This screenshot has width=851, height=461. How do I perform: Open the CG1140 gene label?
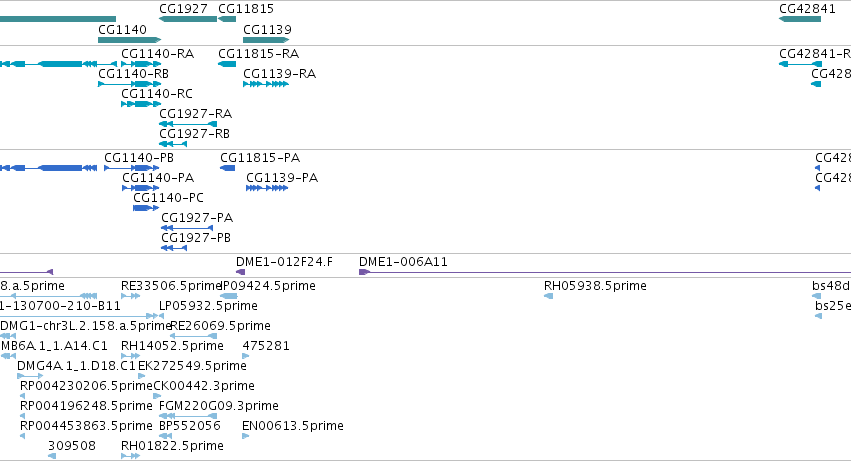click(x=122, y=29)
